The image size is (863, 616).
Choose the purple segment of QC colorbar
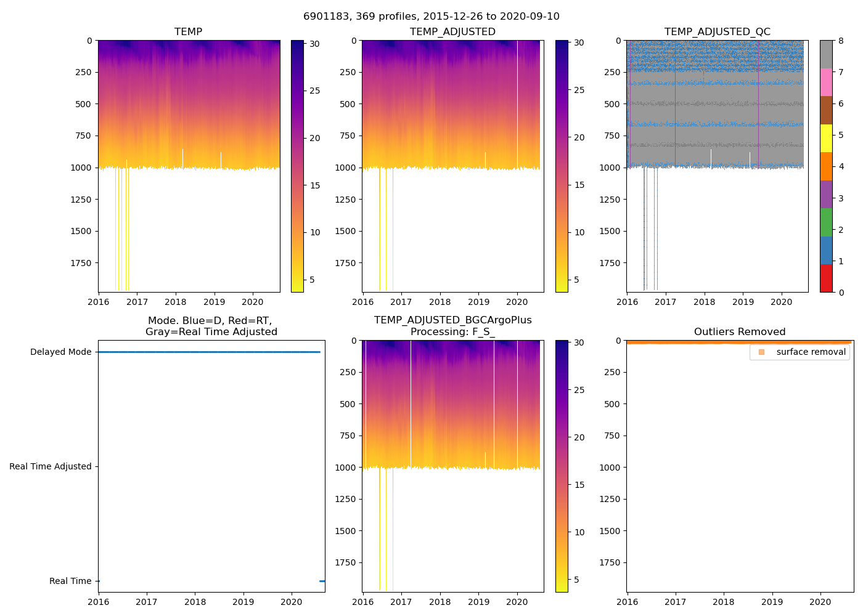826,194
